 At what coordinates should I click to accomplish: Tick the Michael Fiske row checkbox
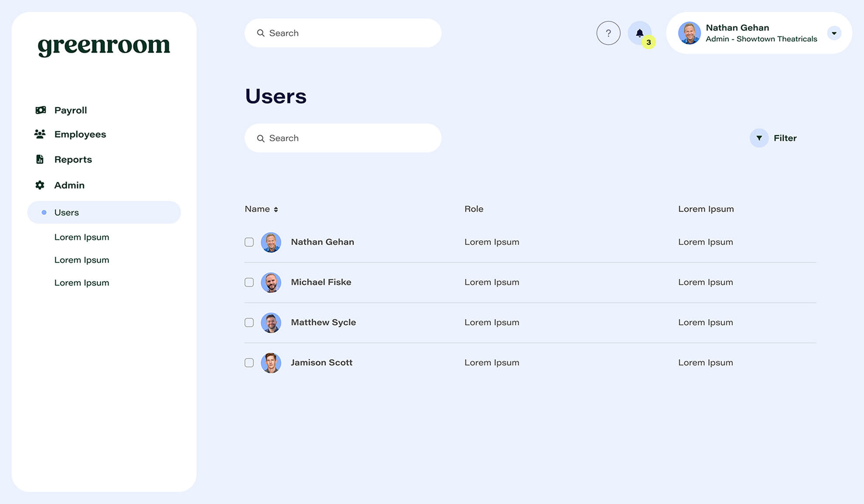click(249, 283)
